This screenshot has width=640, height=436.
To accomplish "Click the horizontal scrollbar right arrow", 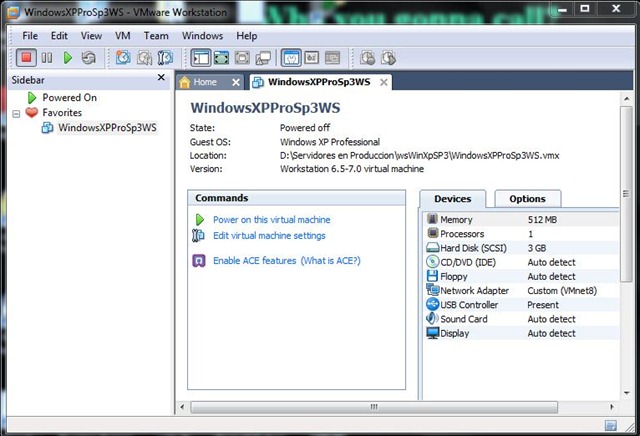I will (611, 407).
